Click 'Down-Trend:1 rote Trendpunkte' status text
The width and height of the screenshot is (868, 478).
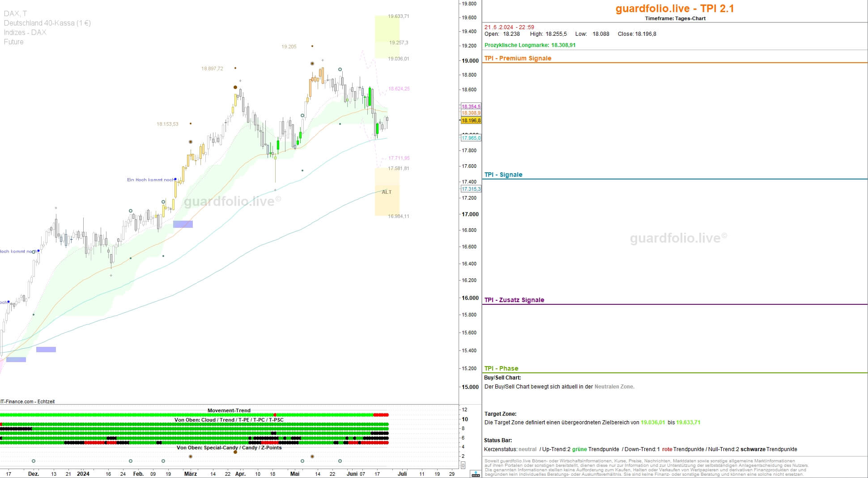click(664, 449)
